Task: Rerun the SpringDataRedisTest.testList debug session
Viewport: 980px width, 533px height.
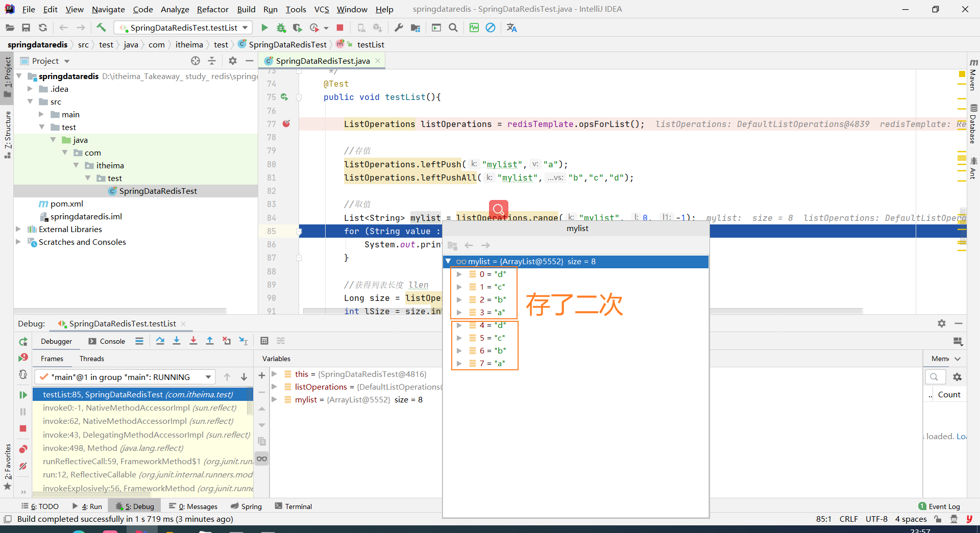Action: [23, 341]
